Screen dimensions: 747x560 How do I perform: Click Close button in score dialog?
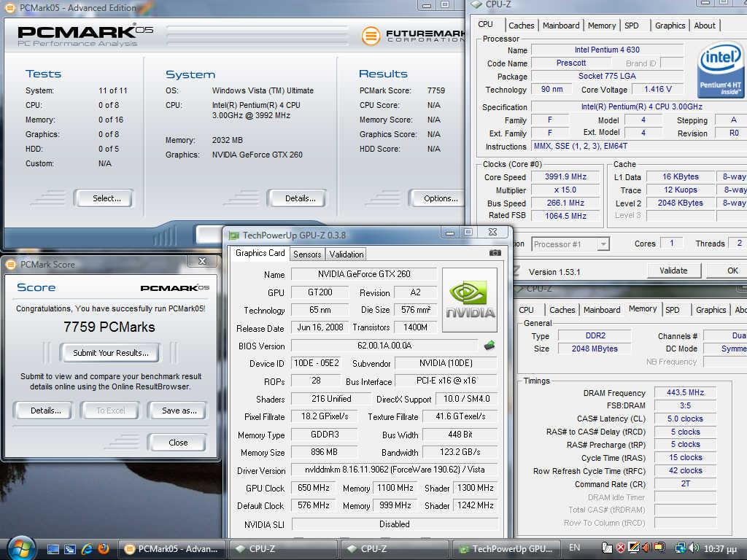[178, 443]
